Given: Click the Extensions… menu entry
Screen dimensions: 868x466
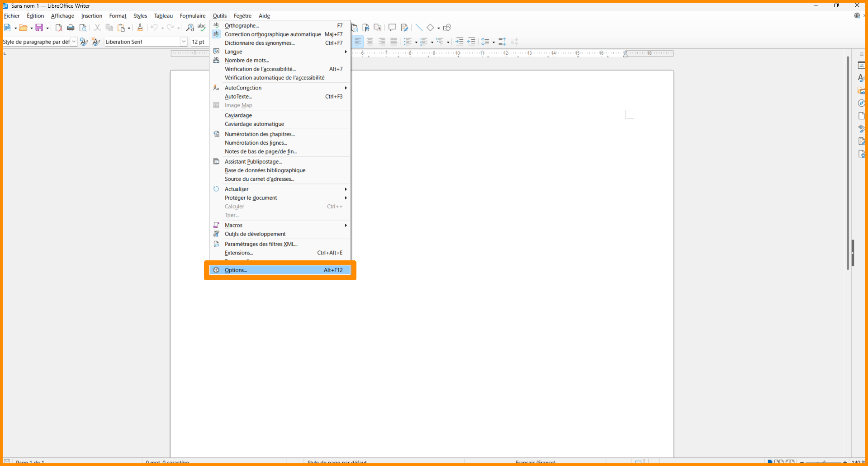Looking at the screenshot, I should (x=239, y=253).
